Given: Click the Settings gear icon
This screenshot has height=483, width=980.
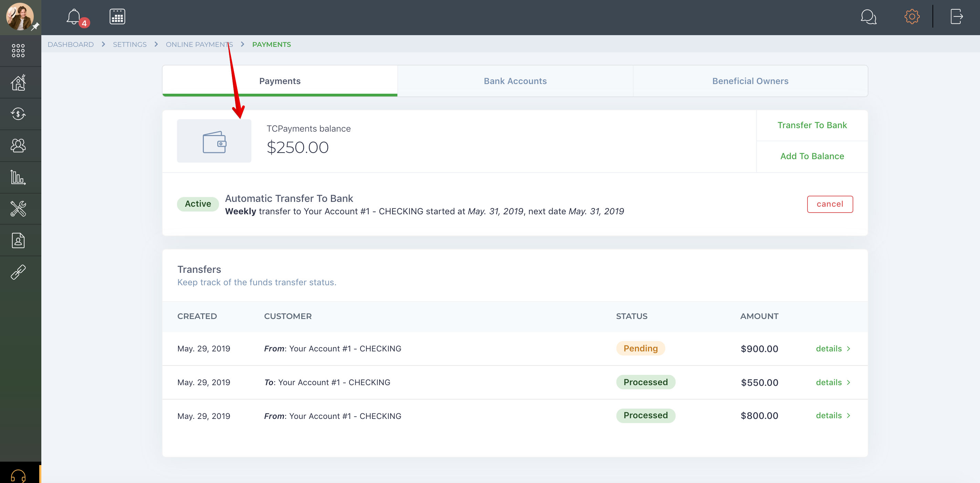Looking at the screenshot, I should pos(910,18).
